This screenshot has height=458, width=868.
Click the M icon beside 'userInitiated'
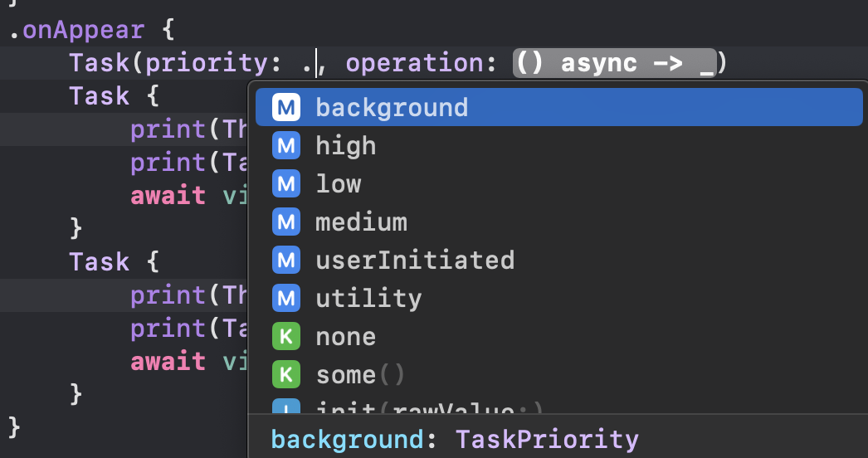coord(286,261)
